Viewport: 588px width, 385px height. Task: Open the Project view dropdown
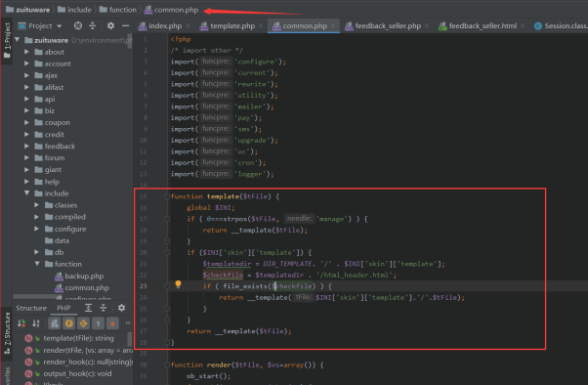[x=40, y=25]
